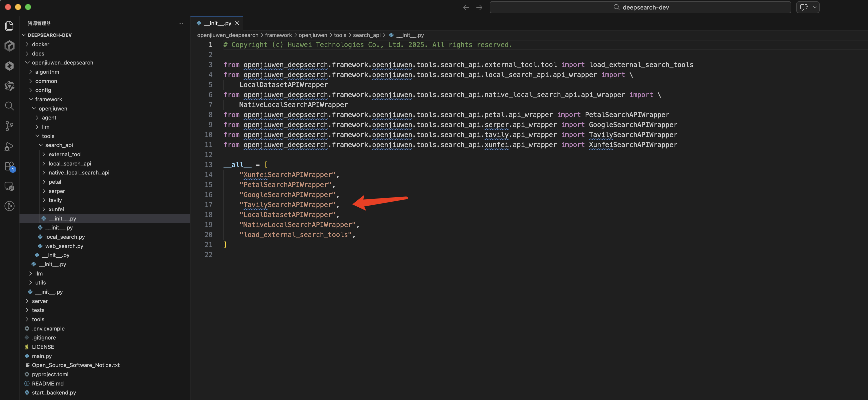868x400 pixels.
Task: Collapse the DEEPSEARCH-DEV root section
Action: point(50,35)
